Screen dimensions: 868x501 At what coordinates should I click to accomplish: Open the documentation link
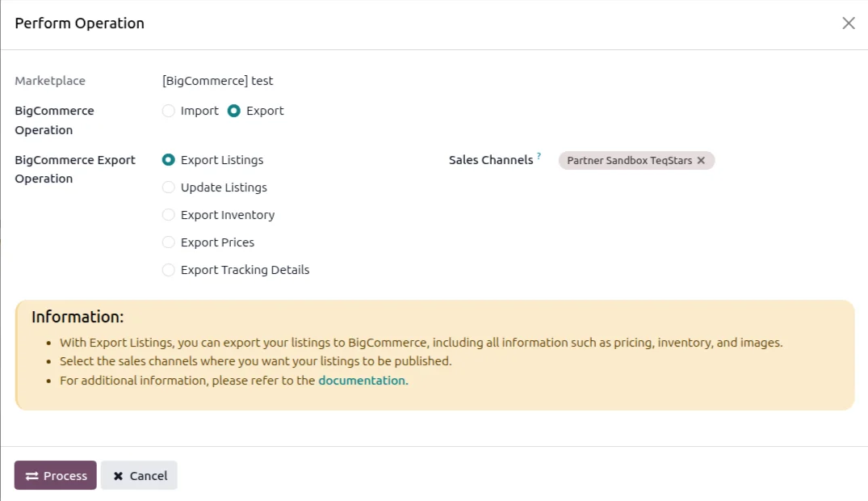[x=362, y=381]
